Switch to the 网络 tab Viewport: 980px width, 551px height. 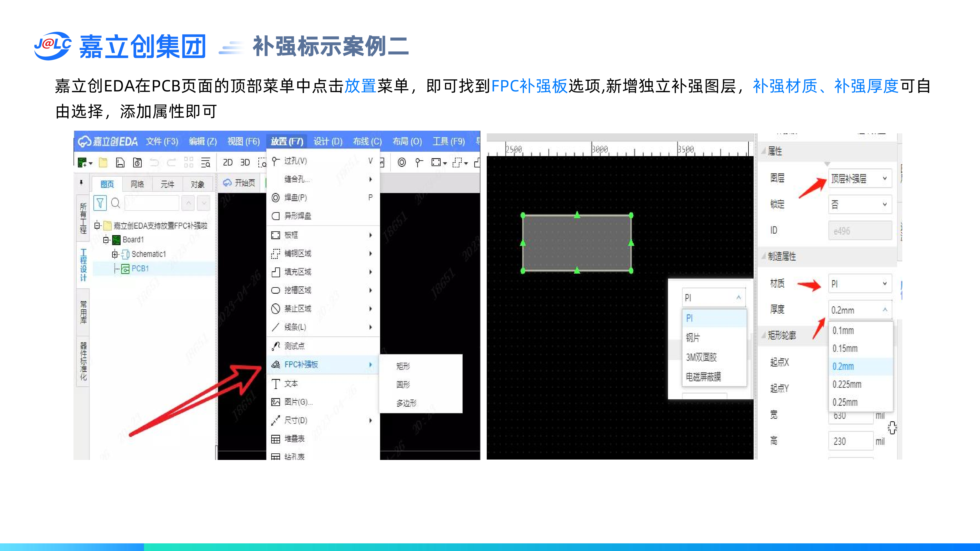click(x=137, y=184)
